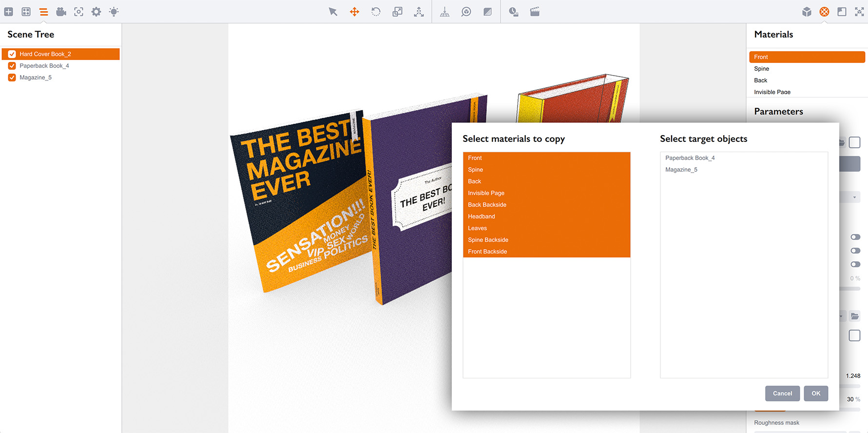Select the rotate tool icon
The image size is (868, 433).
(x=376, y=12)
